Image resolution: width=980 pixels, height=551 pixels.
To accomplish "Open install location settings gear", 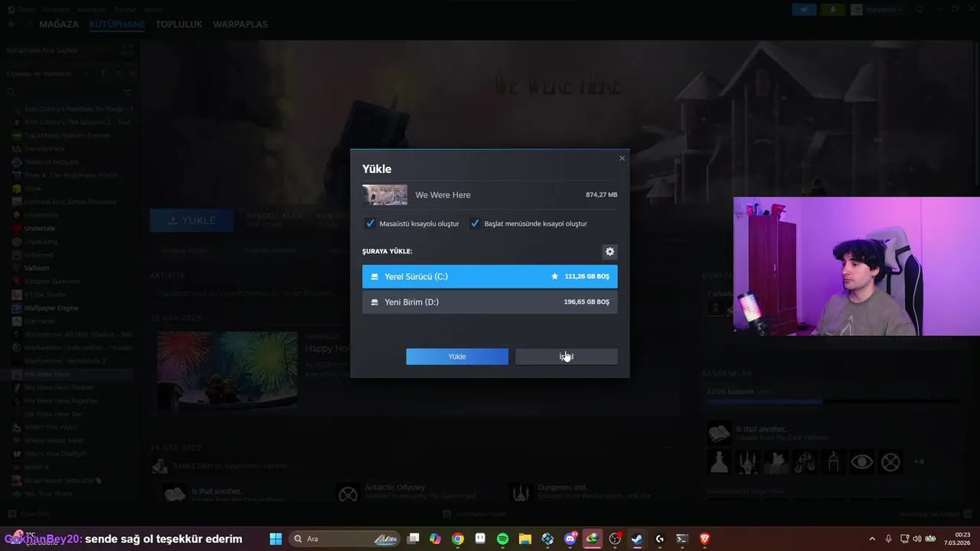I will [609, 251].
